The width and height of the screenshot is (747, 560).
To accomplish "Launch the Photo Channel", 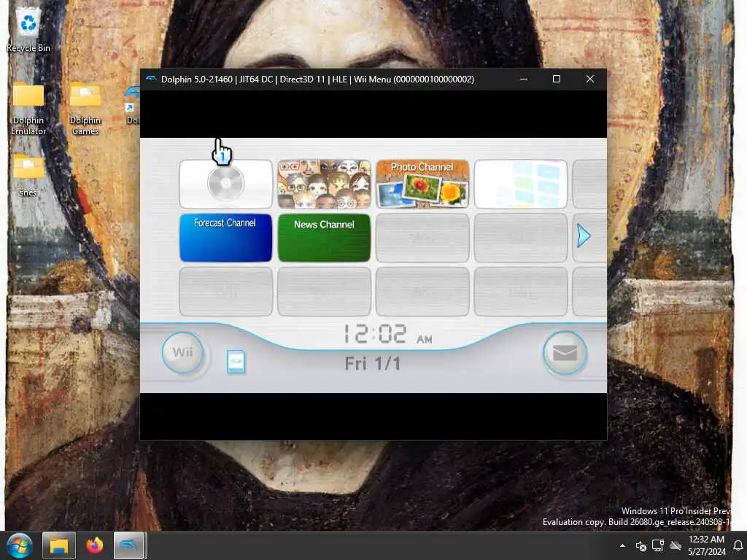I will click(422, 184).
